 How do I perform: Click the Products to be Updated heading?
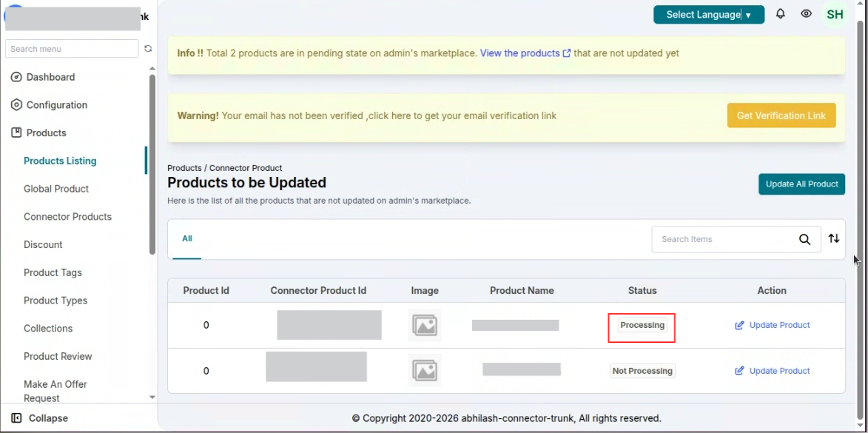(247, 183)
